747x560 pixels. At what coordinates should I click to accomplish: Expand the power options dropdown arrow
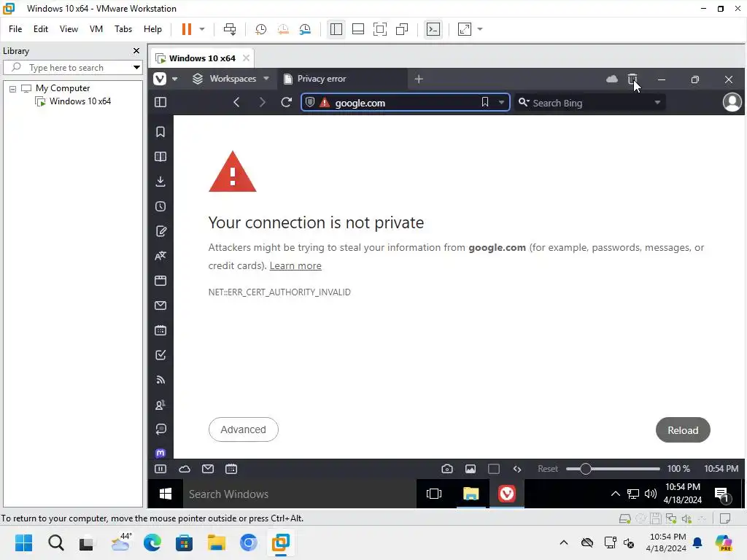202,29
